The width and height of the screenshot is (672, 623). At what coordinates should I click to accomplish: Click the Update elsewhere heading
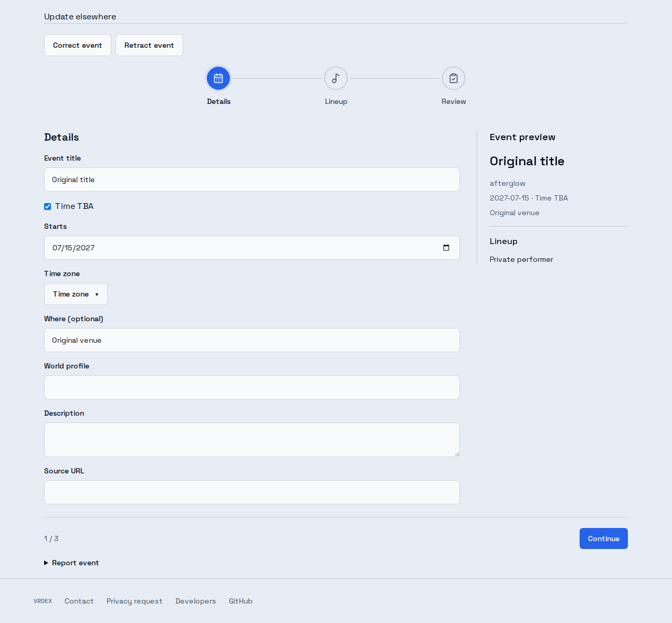click(80, 16)
